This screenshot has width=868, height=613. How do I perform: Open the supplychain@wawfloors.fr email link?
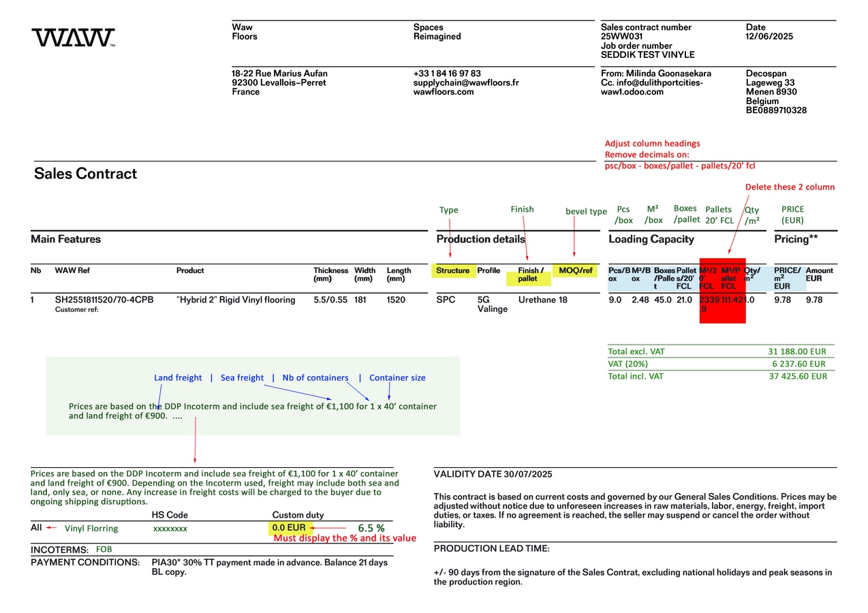pos(465,82)
